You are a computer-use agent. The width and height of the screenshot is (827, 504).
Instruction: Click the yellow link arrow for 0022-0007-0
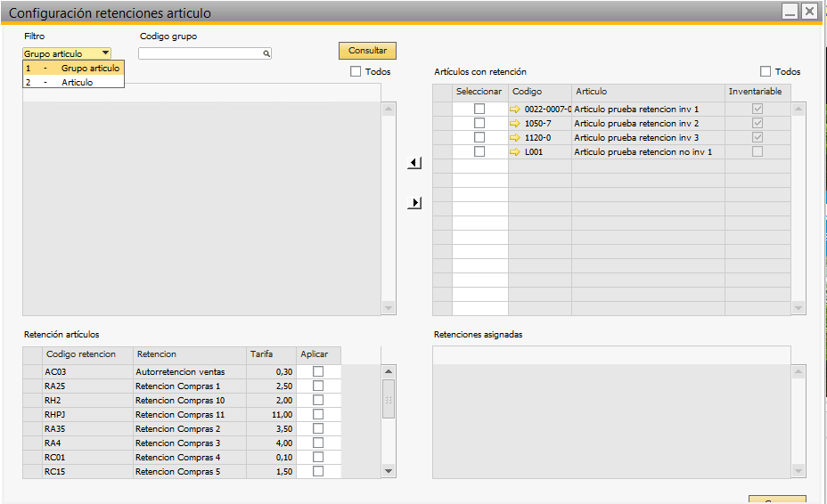coord(515,109)
